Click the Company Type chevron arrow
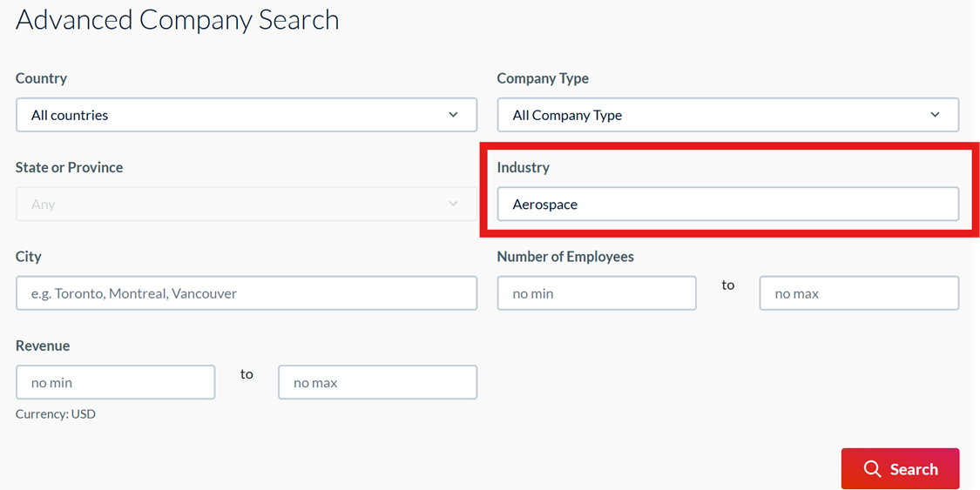This screenshot has width=980, height=490. [935, 115]
